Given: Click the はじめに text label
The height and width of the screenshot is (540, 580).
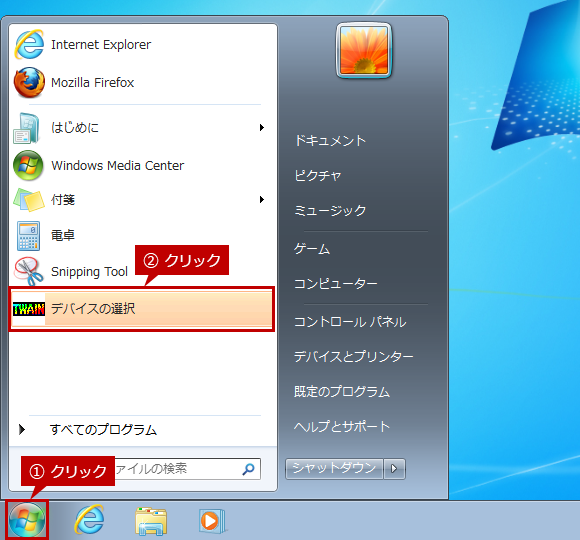Looking at the screenshot, I should pos(75,128).
